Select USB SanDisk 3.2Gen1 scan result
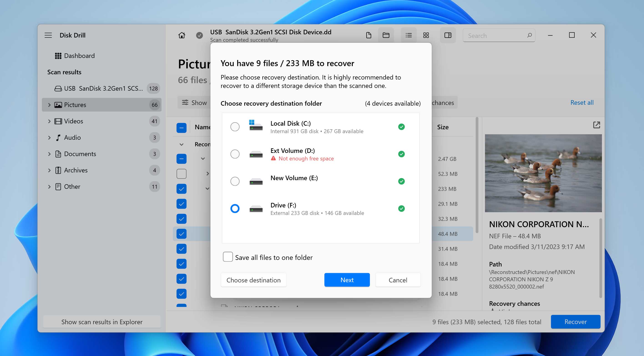 coord(101,88)
